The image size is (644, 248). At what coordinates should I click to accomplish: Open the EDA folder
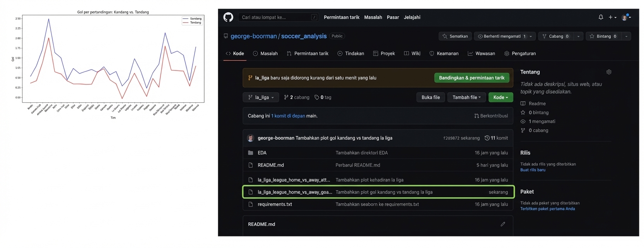[262, 153]
